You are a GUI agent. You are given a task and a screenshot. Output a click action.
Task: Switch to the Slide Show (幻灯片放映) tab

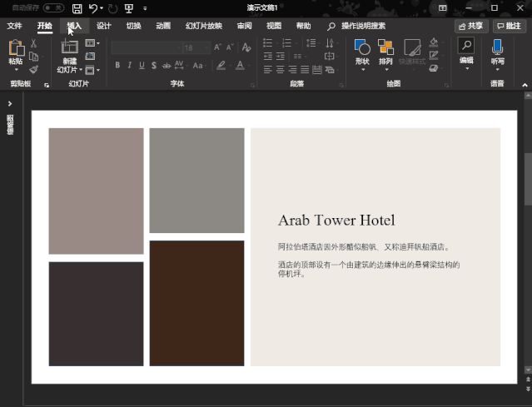click(204, 26)
